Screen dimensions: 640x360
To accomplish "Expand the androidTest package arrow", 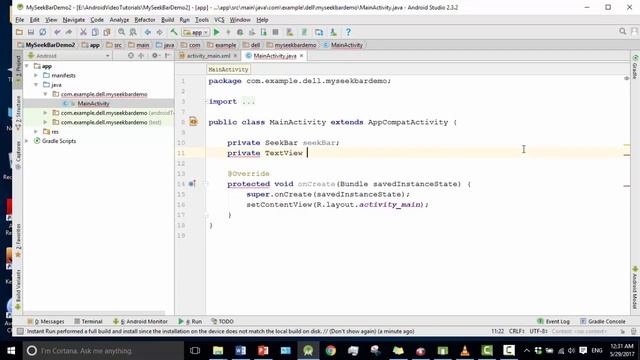I will coord(45,113).
